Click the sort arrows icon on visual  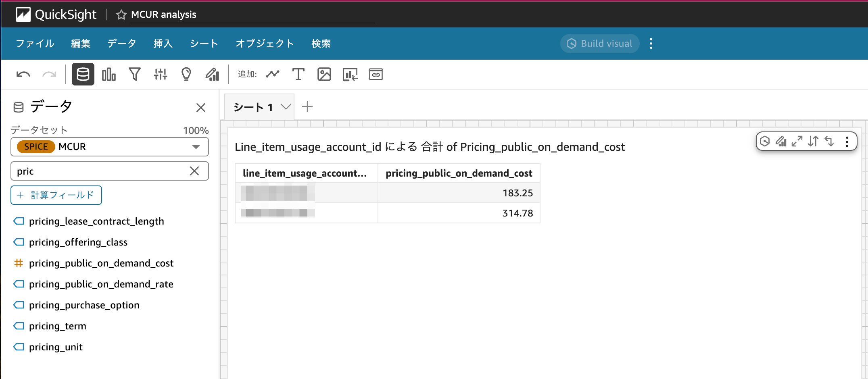click(813, 141)
